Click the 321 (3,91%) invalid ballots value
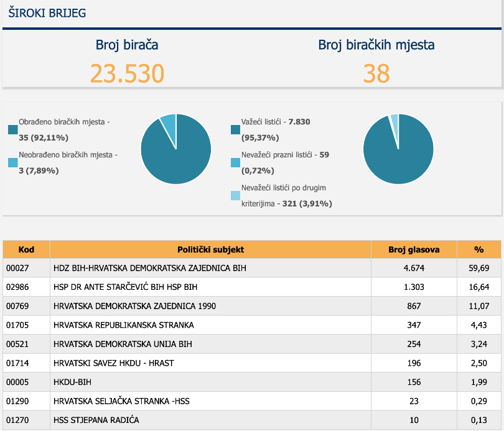The width and height of the screenshot is (504, 431). pyautogui.click(x=307, y=203)
